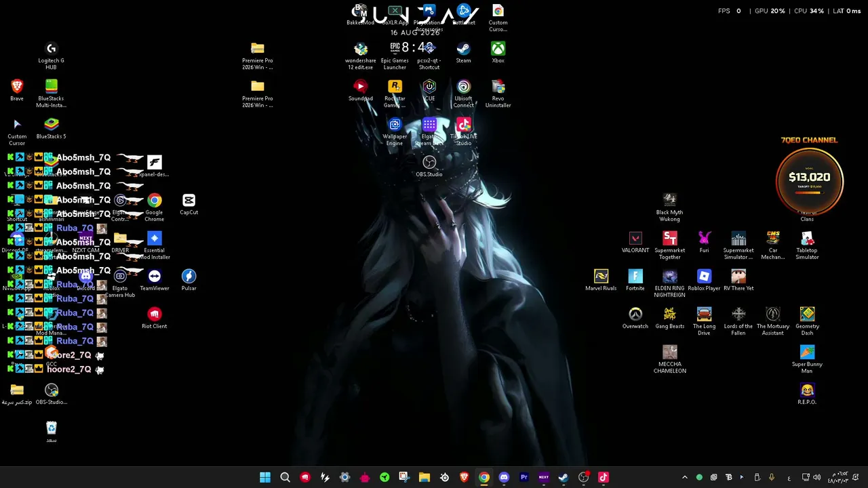Expand the hidden system tray icons chevron

coord(684,477)
